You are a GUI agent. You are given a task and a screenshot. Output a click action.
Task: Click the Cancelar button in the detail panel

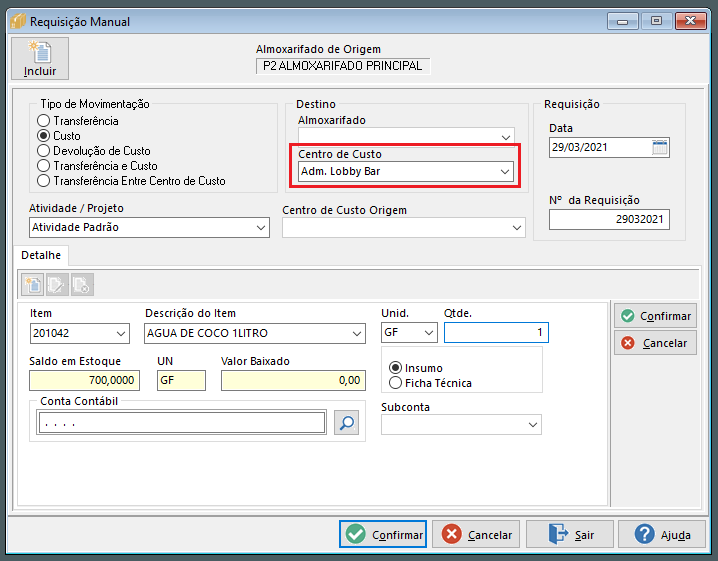tap(655, 343)
